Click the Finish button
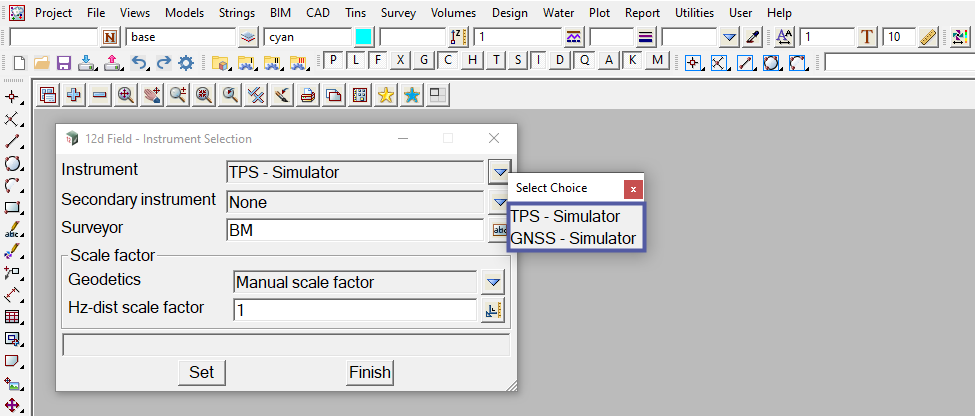Screen dimensions: 975x416 369,372
